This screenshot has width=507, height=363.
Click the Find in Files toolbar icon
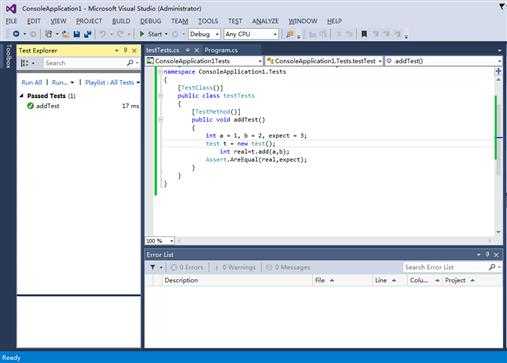click(290, 34)
